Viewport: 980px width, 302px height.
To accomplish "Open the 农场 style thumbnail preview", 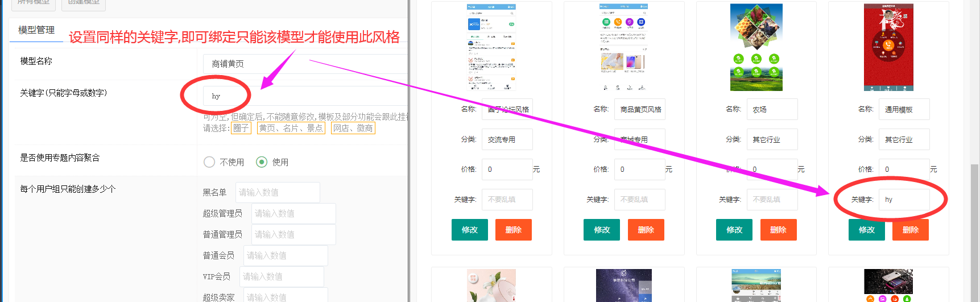I will click(x=756, y=47).
